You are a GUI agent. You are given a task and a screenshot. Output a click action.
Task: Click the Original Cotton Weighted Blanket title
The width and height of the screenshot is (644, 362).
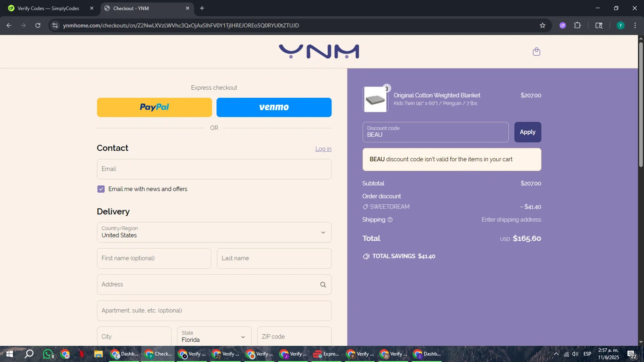click(x=437, y=95)
